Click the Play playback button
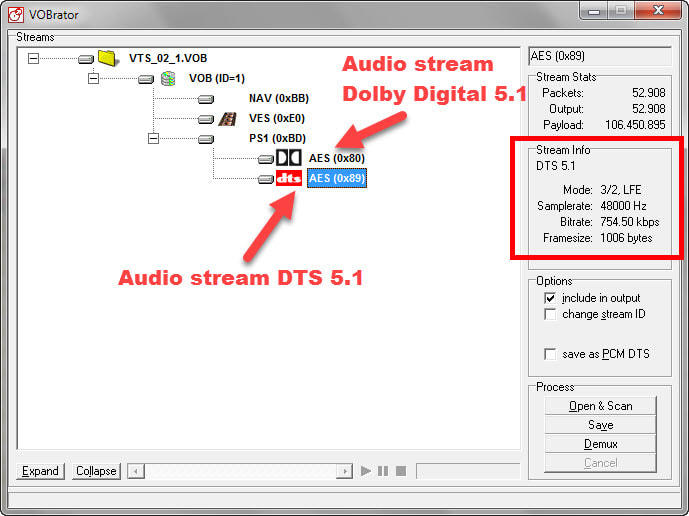The height and width of the screenshot is (516, 689). [x=366, y=471]
